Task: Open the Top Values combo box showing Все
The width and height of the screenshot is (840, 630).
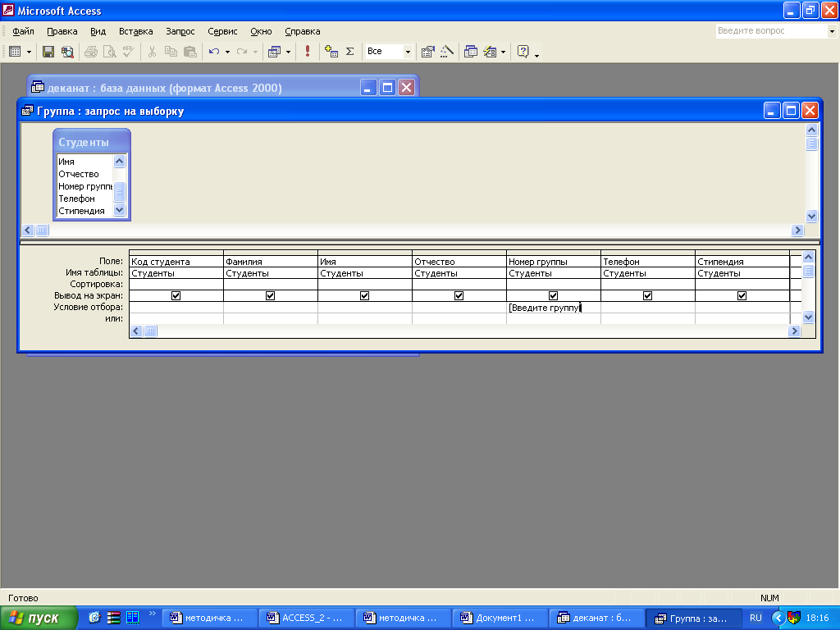Action: 388,52
